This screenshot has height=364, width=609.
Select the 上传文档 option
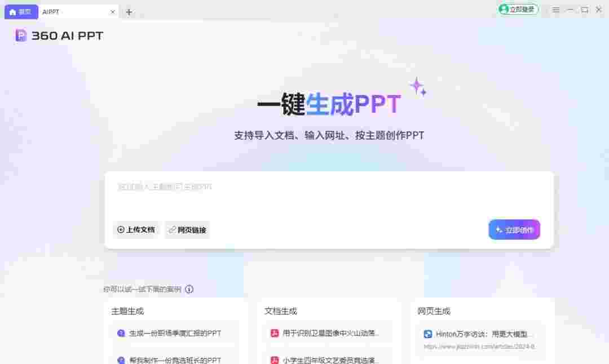136,230
